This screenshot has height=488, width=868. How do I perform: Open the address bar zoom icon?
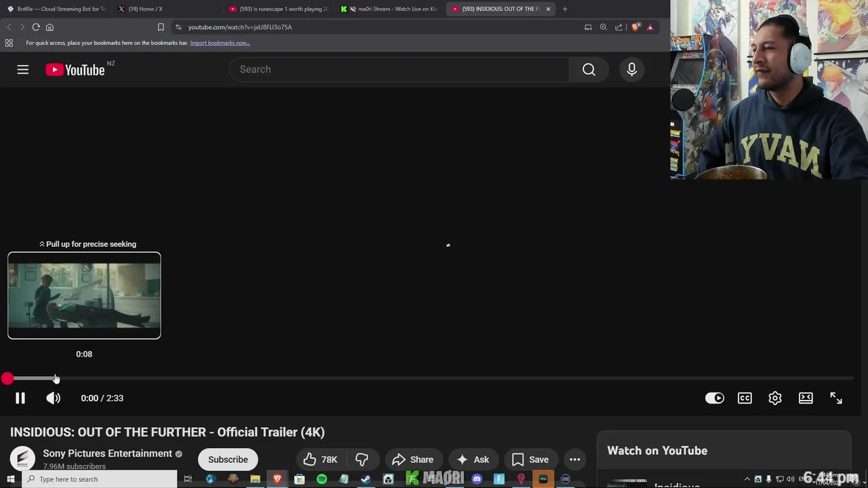coord(604,27)
